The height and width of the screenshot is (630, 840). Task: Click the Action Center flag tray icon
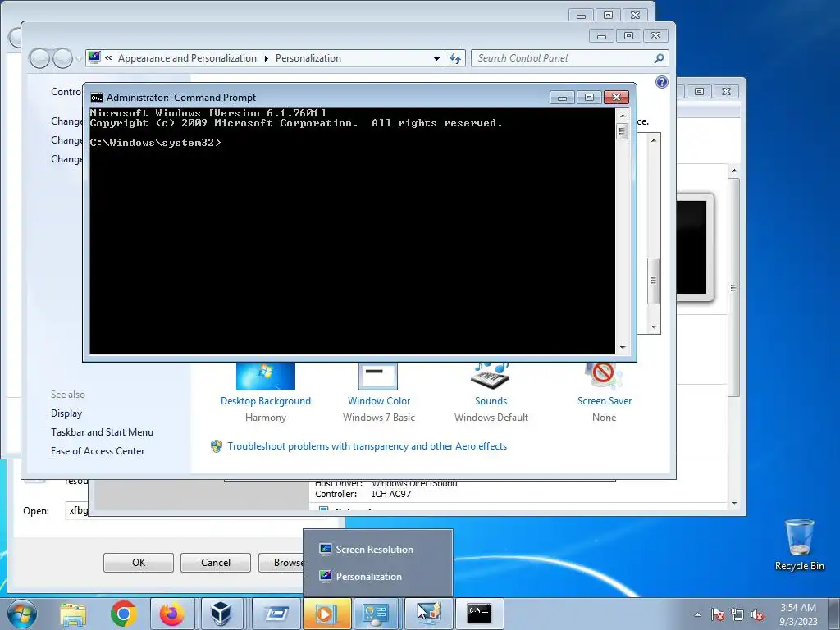(718, 614)
